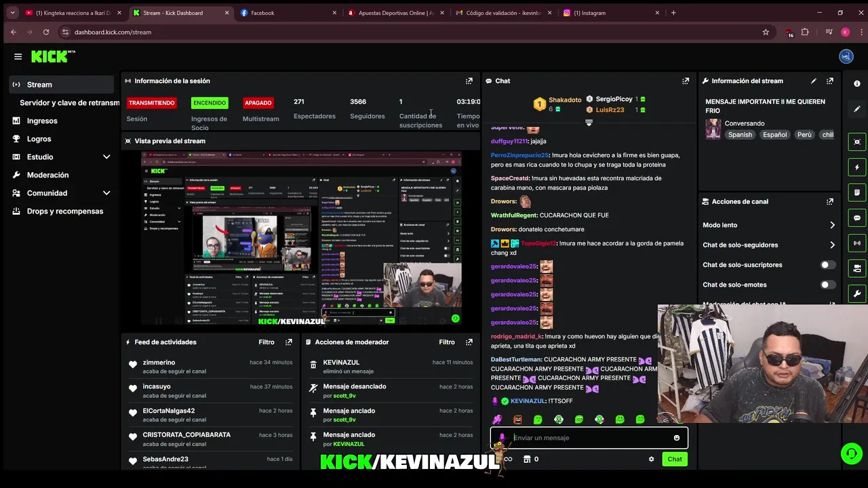The image size is (868, 488).
Task: Open the emoji picker in message box
Action: [677, 438]
